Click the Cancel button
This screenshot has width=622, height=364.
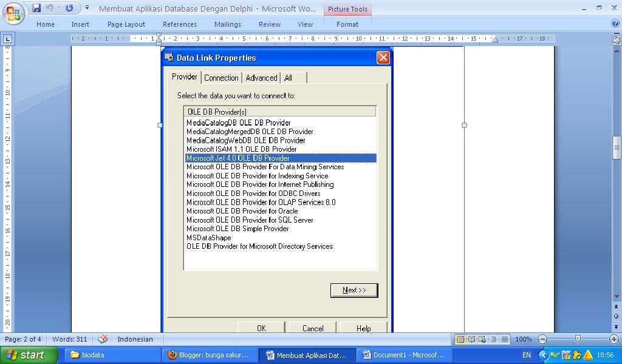tap(312, 328)
